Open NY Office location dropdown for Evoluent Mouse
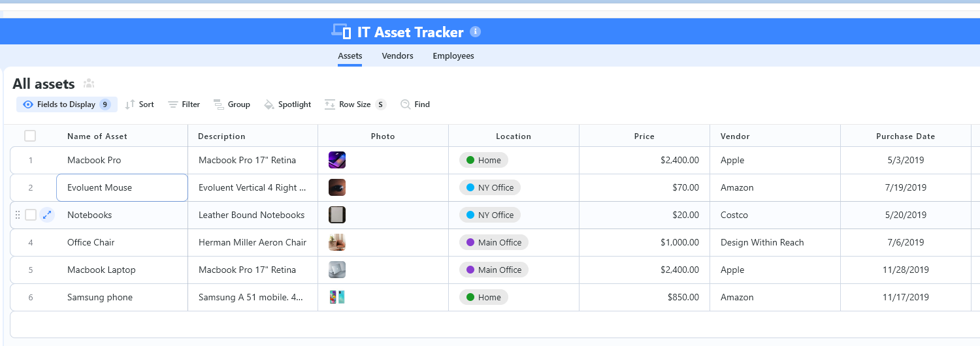Screen dimensions: 980x346 pyautogui.click(x=489, y=187)
